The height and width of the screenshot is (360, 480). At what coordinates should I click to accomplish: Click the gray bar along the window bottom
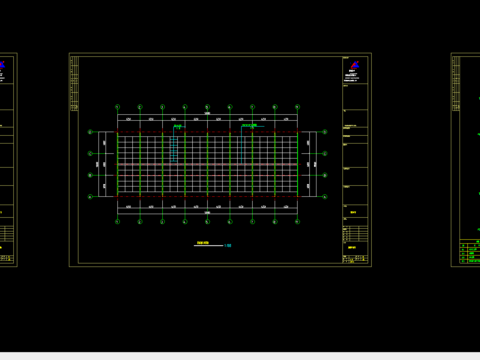[240, 356]
